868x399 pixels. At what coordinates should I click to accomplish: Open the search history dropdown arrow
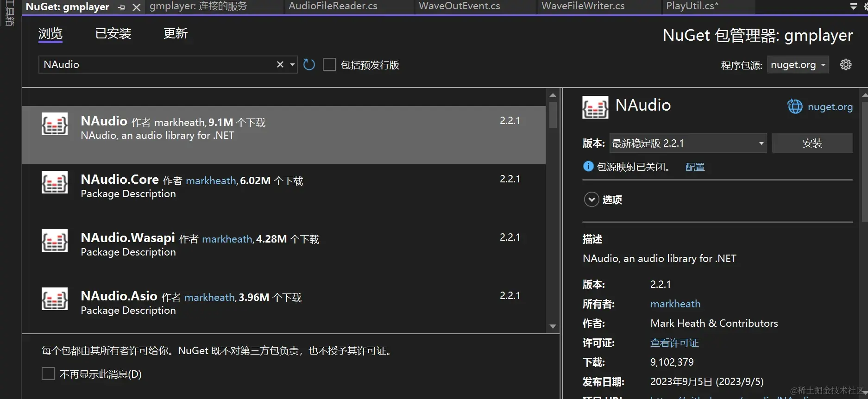[292, 64]
